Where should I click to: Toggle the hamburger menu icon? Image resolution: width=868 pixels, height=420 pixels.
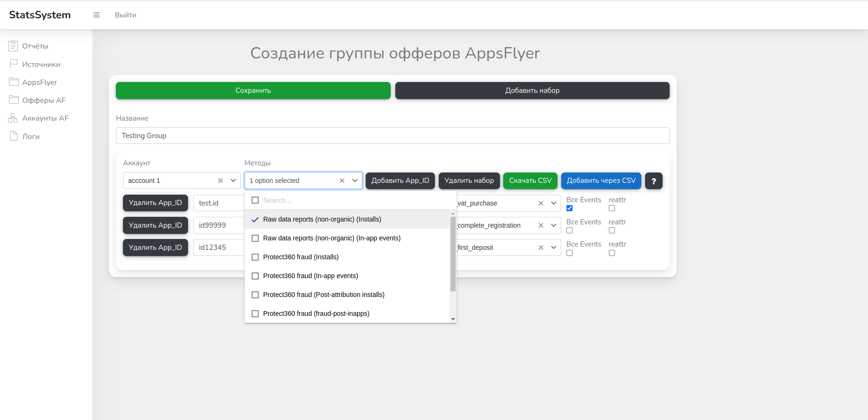(x=97, y=15)
